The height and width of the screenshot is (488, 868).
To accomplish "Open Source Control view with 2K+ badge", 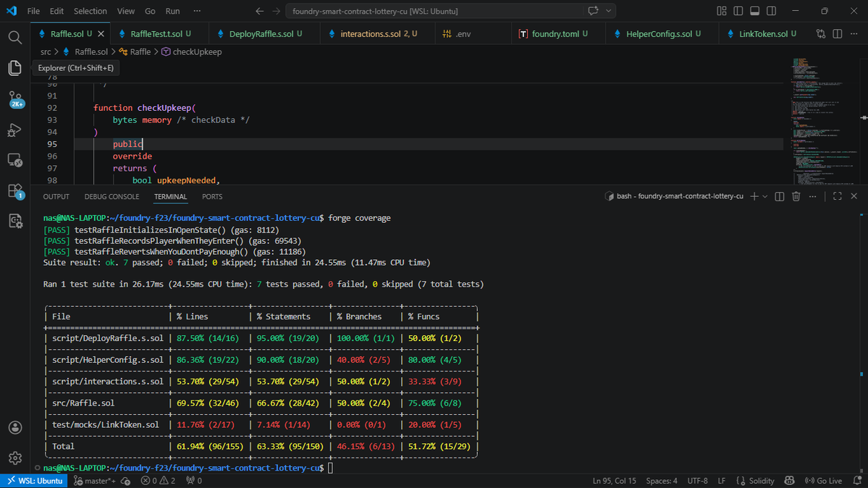I will pyautogui.click(x=15, y=100).
